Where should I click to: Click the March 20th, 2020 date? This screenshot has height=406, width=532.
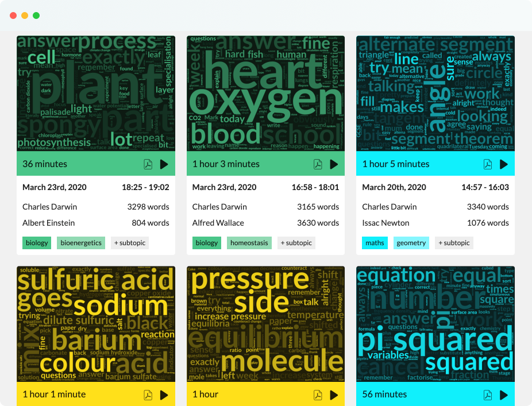click(394, 187)
